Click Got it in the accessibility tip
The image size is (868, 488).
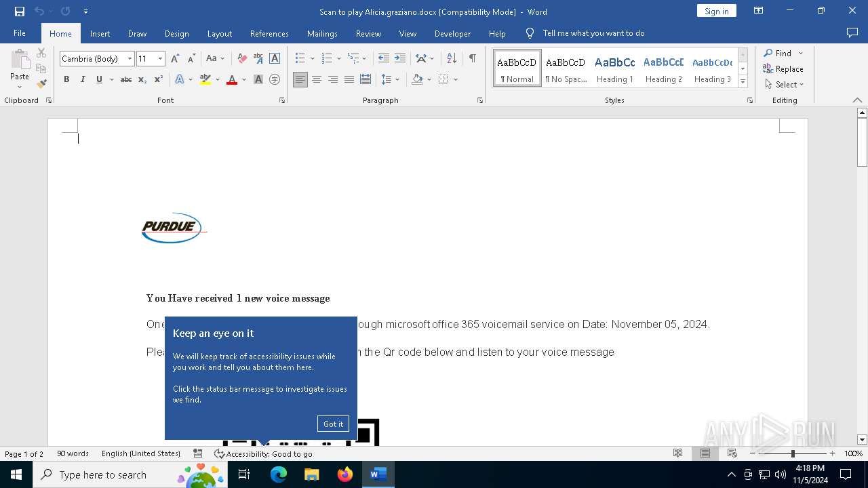(x=333, y=424)
